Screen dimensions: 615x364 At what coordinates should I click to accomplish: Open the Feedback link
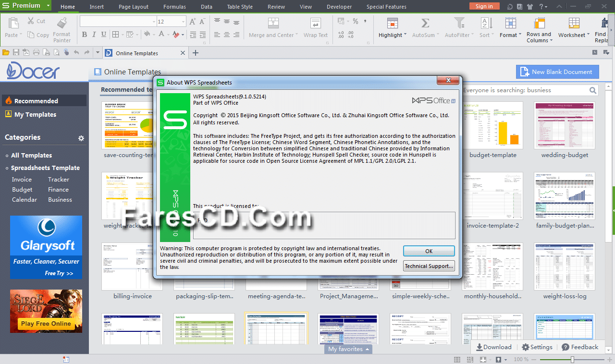tap(580, 347)
